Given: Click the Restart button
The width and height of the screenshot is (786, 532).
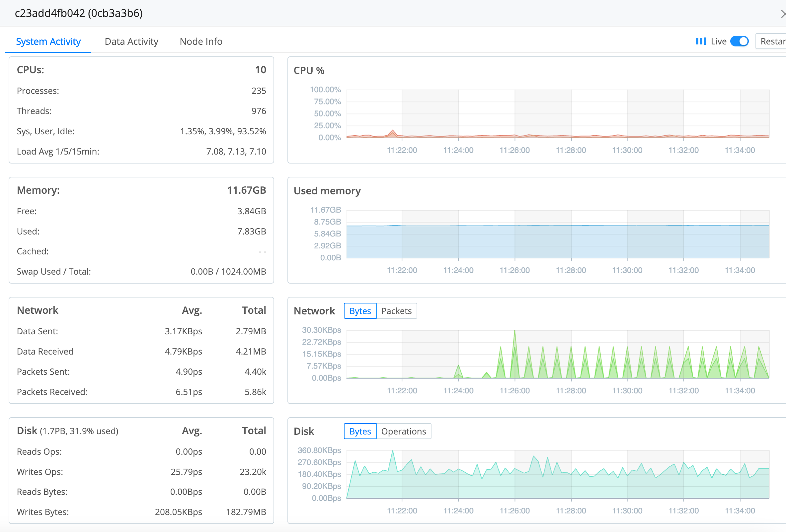Looking at the screenshot, I should pyautogui.click(x=774, y=41).
